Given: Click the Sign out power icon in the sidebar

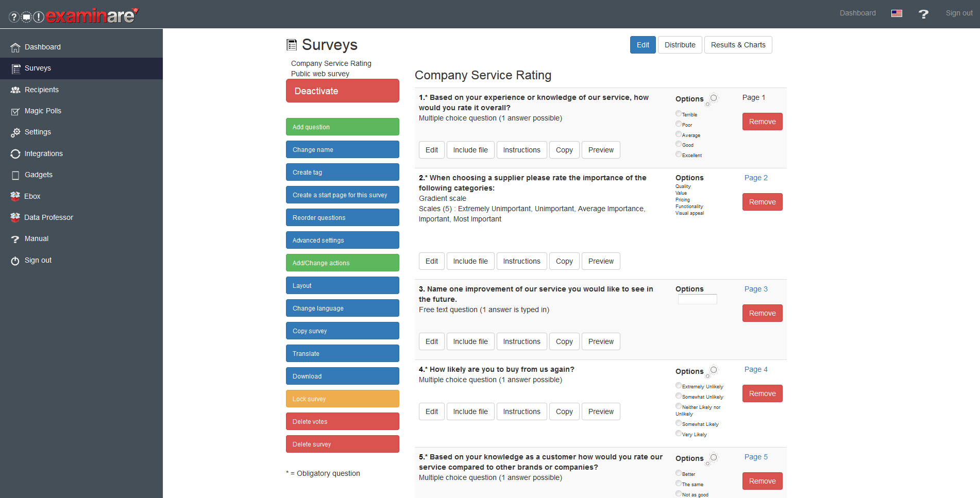Looking at the screenshot, I should [15, 261].
